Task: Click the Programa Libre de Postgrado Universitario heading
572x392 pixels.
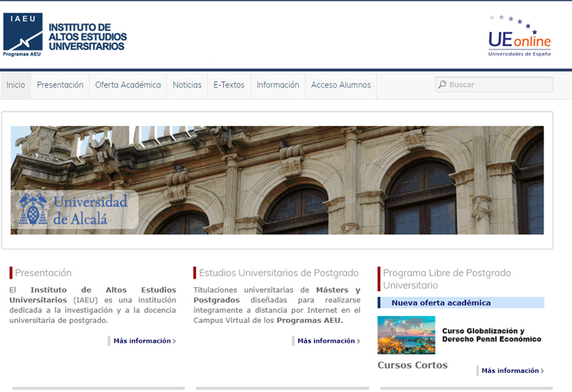Action: point(446,279)
